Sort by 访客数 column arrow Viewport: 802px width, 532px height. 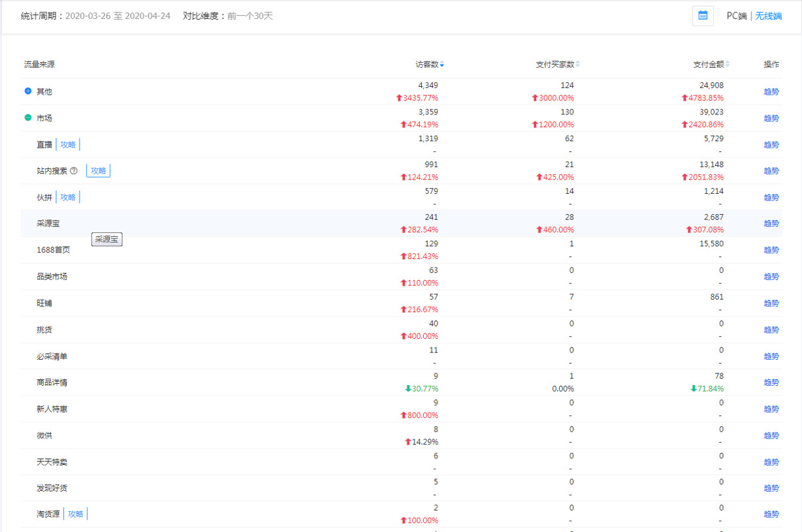442,65
